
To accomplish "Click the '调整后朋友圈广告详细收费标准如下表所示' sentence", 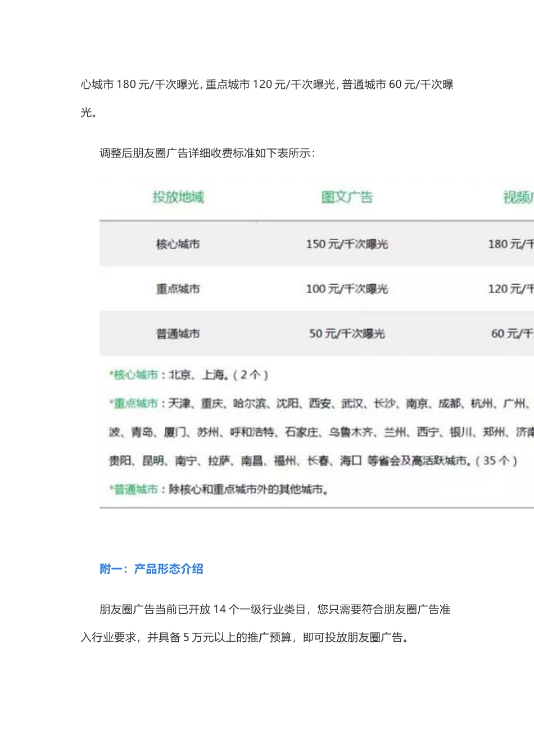I will pyautogui.click(x=207, y=153).
